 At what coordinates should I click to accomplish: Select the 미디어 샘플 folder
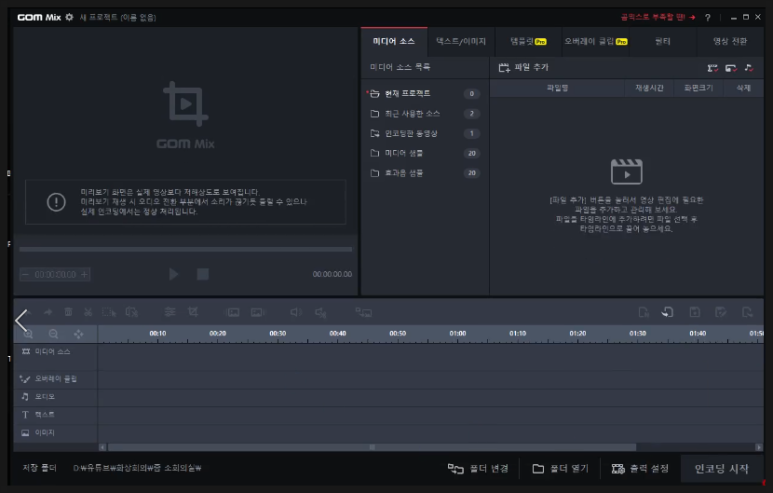pyautogui.click(x=424, y=153)
